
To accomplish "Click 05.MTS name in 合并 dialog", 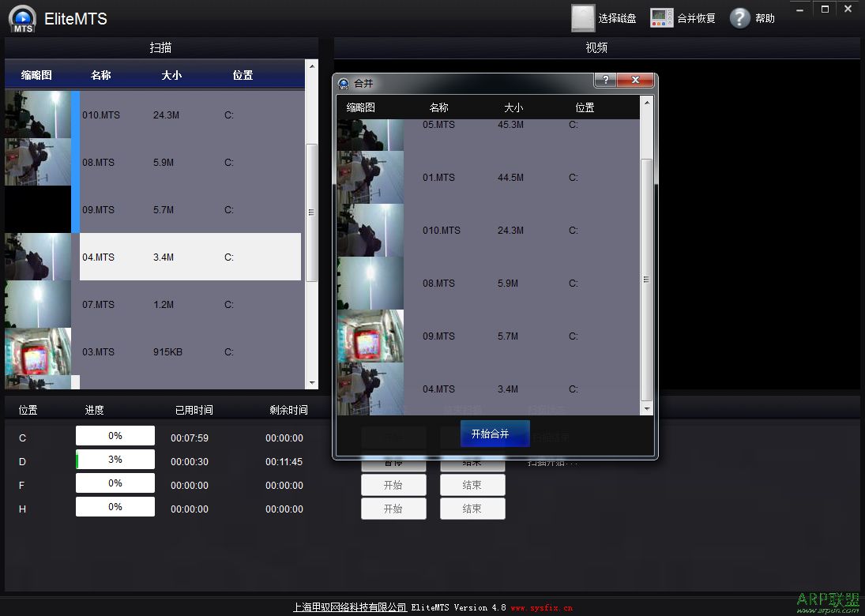I will (x=438, y=126).
